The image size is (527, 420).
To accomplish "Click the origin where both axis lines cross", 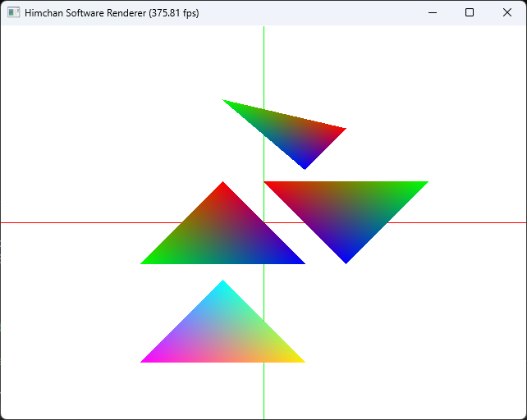I will [x=263, y=222].
